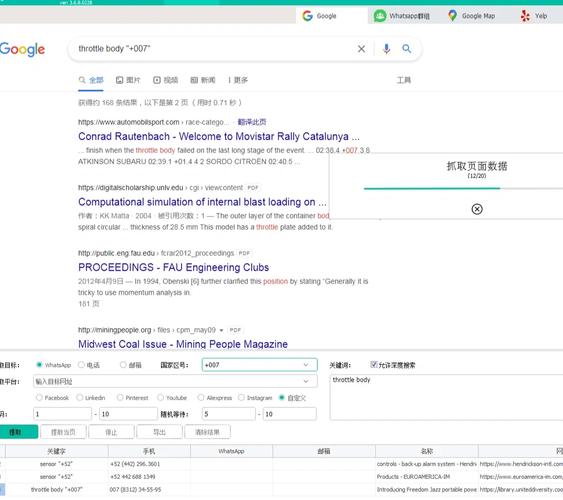Expand the miningpeople.org result options arrow
The image size is (563, 500).
click(x=222, y=330)
